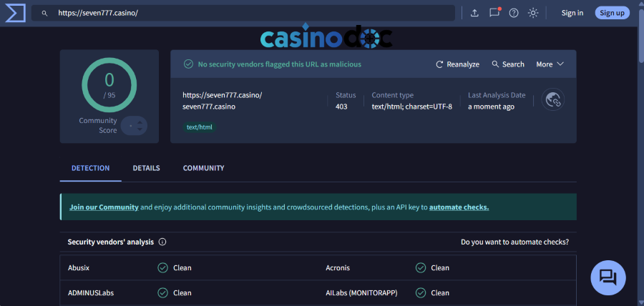Viewport: 644px width, 306px height.
Task: Click the automate checks link in banner
Action: 459,207
